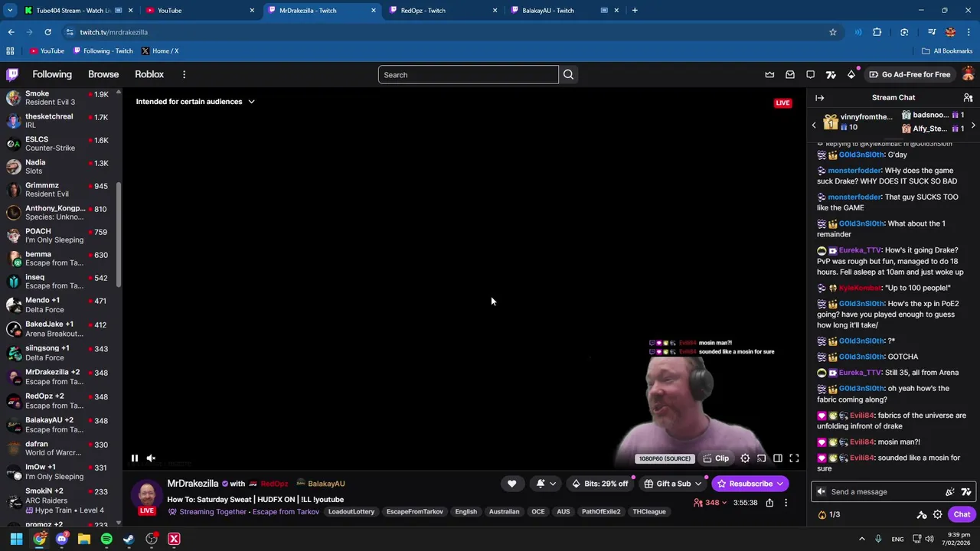
Task: Open the three-dot more menu beside Roblox
Action: pyautogui.click(x=184, y=74)
